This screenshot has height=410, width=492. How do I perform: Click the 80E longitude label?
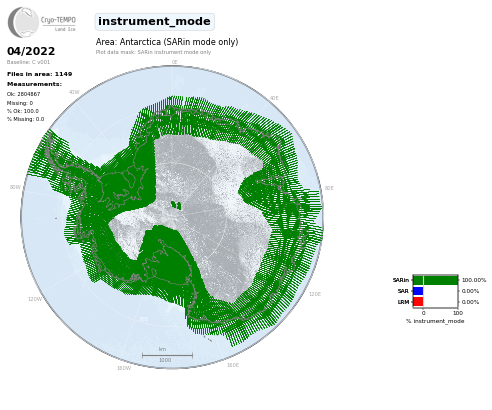329,188
